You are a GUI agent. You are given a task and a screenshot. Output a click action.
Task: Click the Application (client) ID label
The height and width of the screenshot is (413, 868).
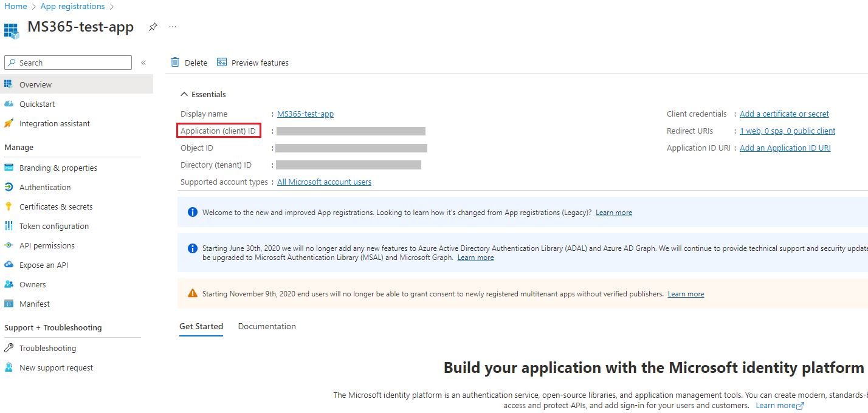tap(218, 131)
